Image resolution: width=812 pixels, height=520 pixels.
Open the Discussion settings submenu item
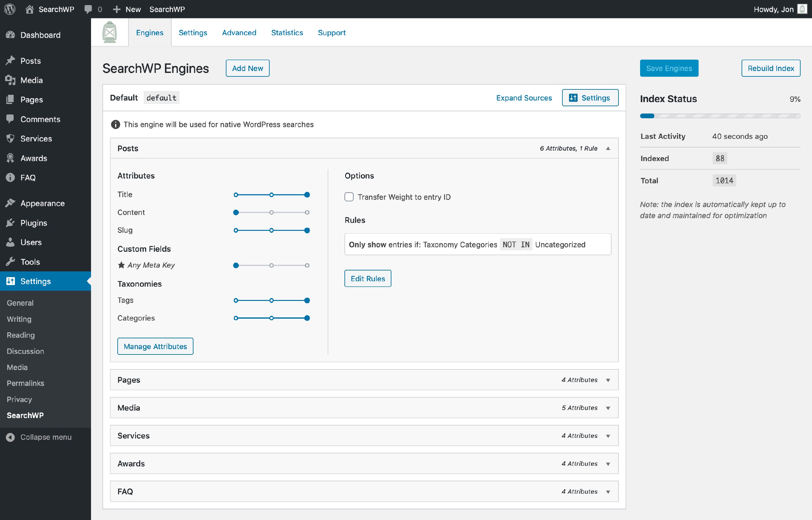point(25,351)
